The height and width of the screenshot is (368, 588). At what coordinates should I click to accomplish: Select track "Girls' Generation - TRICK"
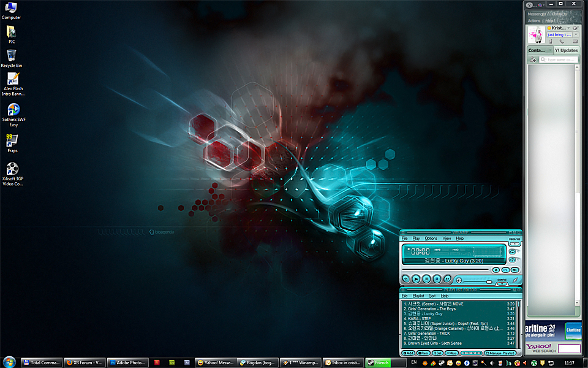pyautogui.click(x=459, y=333)
